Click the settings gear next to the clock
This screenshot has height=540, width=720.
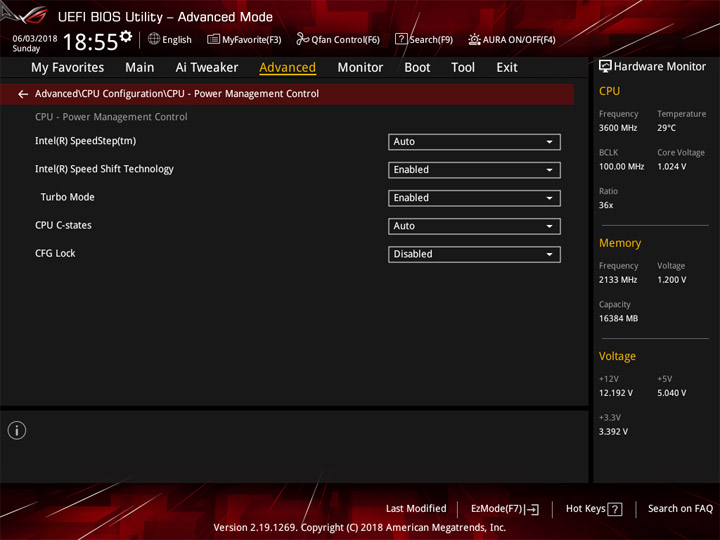(126, 36)
